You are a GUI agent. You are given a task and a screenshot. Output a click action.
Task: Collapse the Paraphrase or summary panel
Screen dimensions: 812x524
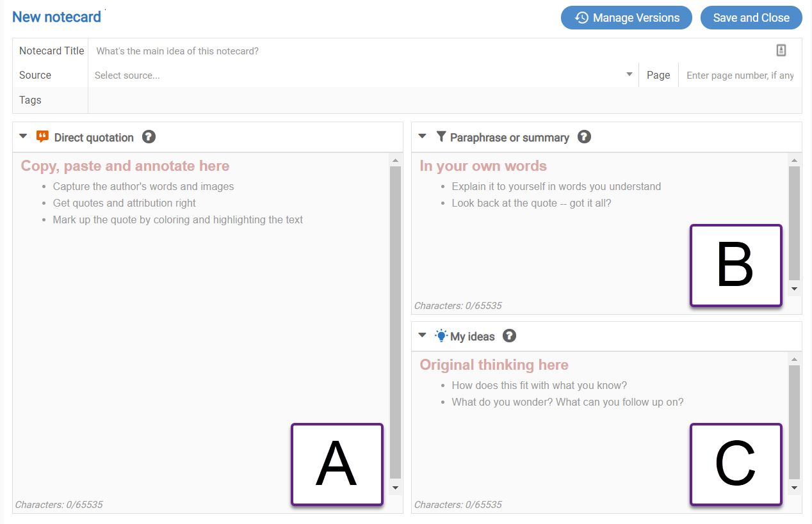coord(422,136)
